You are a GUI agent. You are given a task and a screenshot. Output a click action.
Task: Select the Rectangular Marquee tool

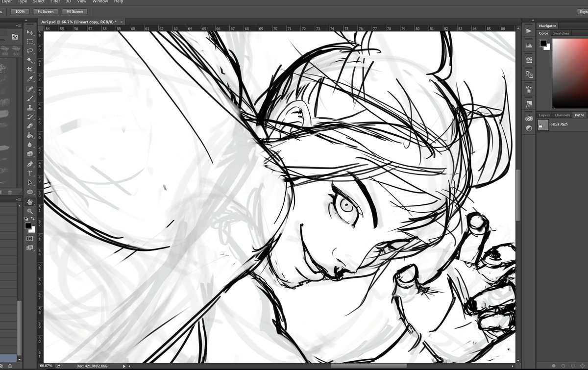click(x=30, y=42)
